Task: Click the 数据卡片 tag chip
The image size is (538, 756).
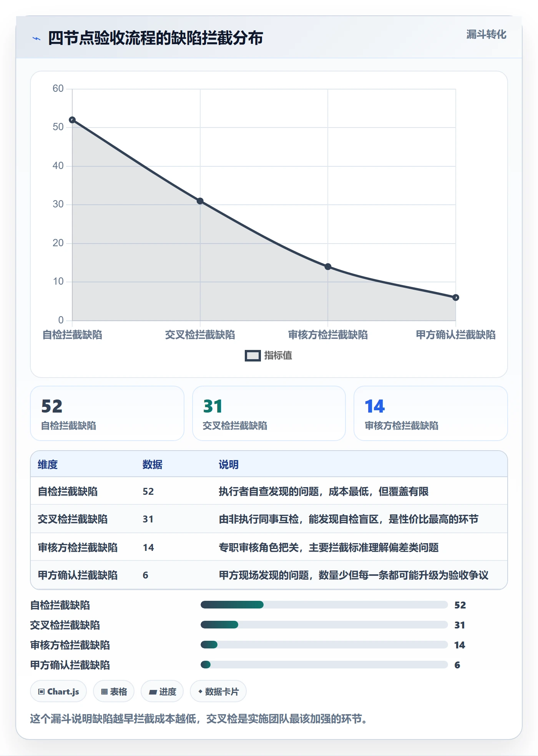Action: point(218,691)
